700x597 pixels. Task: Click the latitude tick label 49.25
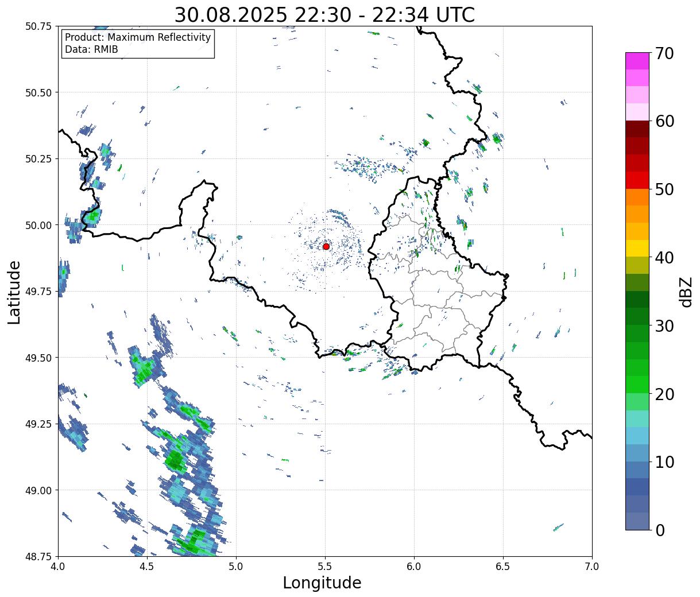click(x=38, y=424)
